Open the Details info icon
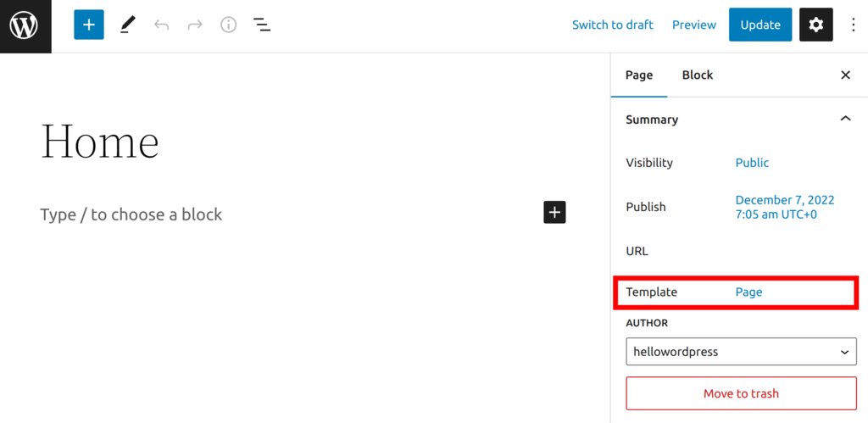Viewport: 868px width, 423px height. tap(229, 25)
